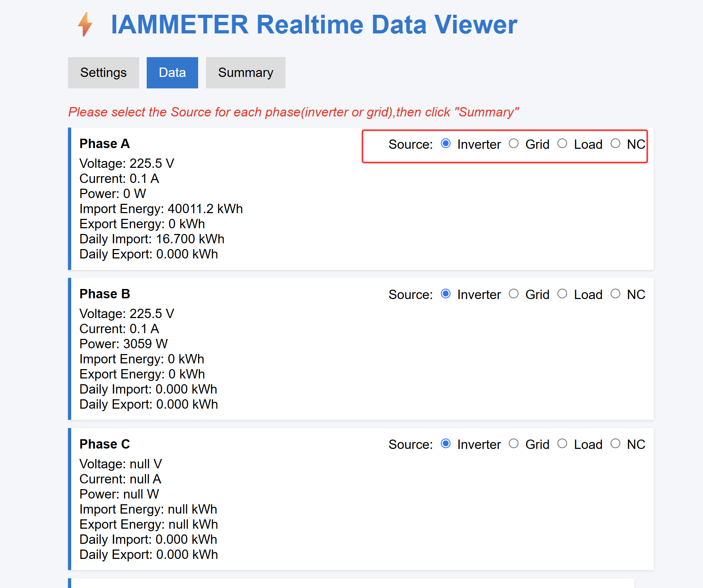Select NC source for Phase C

click(x=616, y=444)
